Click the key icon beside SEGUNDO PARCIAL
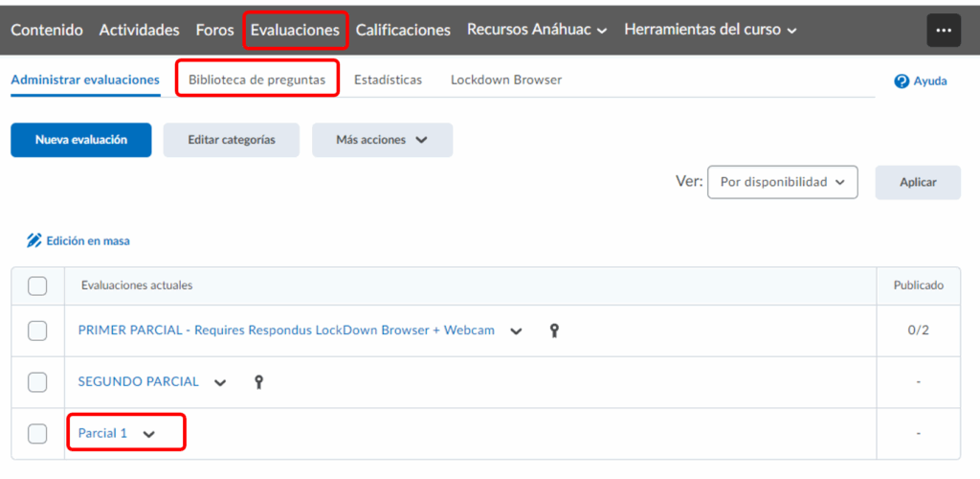Screen dimensions: 980x479 (x=257, y=382)
